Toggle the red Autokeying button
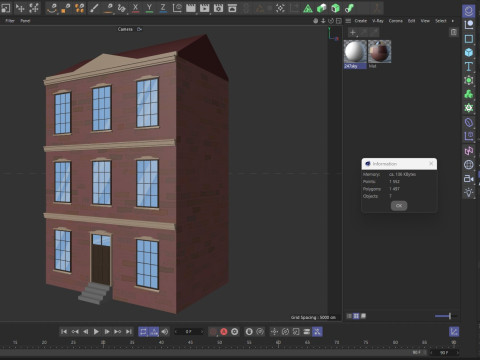Image resolution: width=480 pixels, height=360 pixels. click(x=224, y=331)
